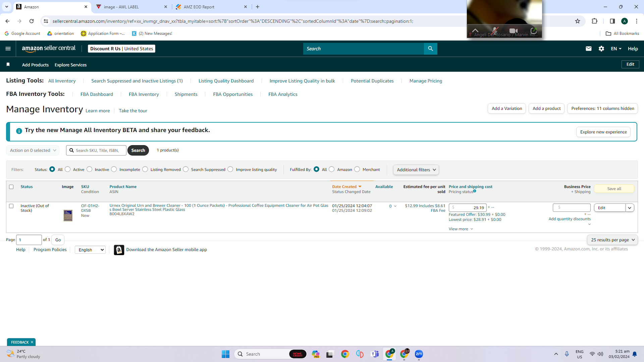This screenshot has width=644, height=362.
Task: Open the EN language dropdown
Action: point(616,49)
